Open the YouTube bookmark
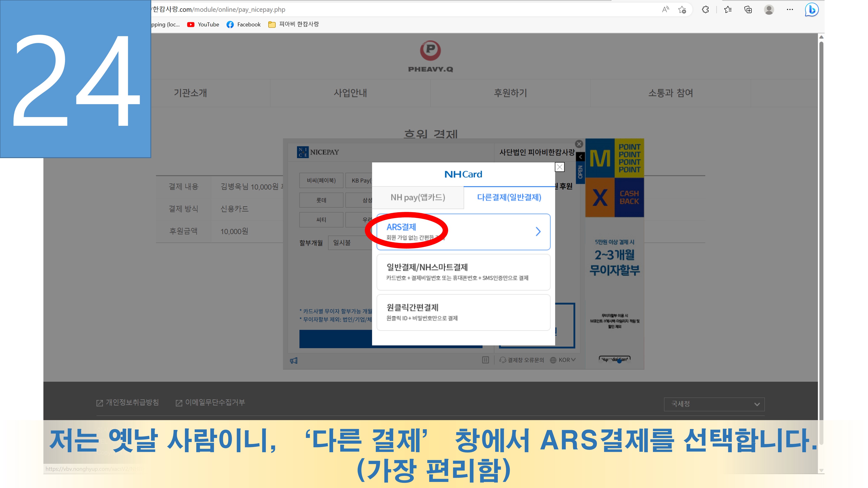Viewport: 868px width, 488px height. 203,25
